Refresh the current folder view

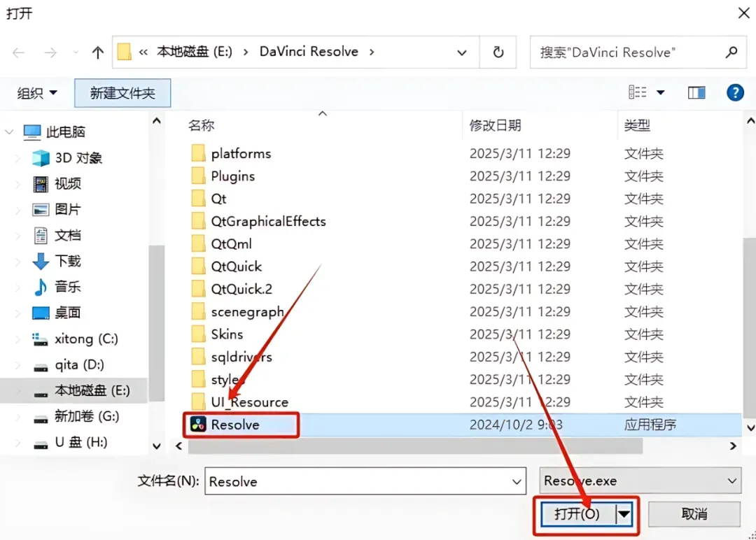pyautogui.click(x=498, y=52)
